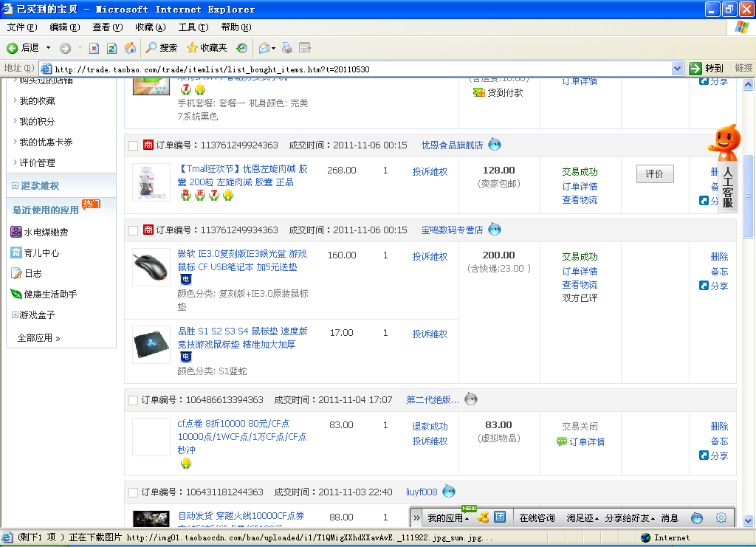This screenshot has width=756, height=547.
Task: Open the 文件(F) menu
Action: coord(22,27)
